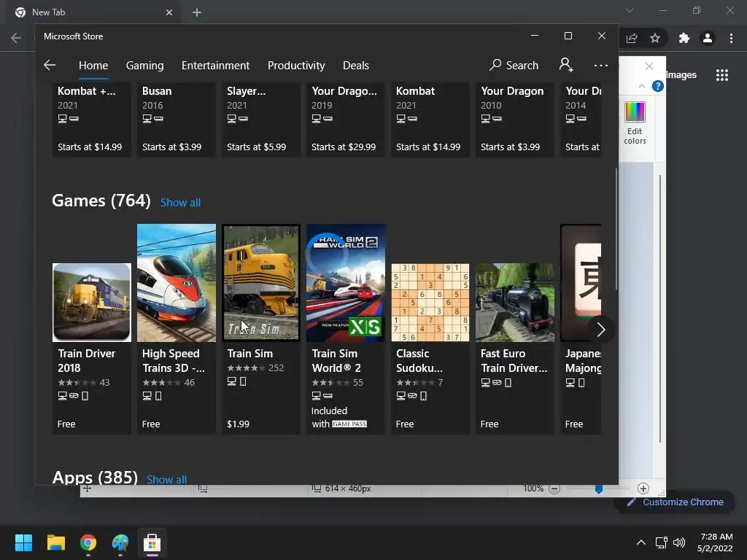Go back in Microsoft Store
This screenshot has width=747, height=560.
point(50,65)
